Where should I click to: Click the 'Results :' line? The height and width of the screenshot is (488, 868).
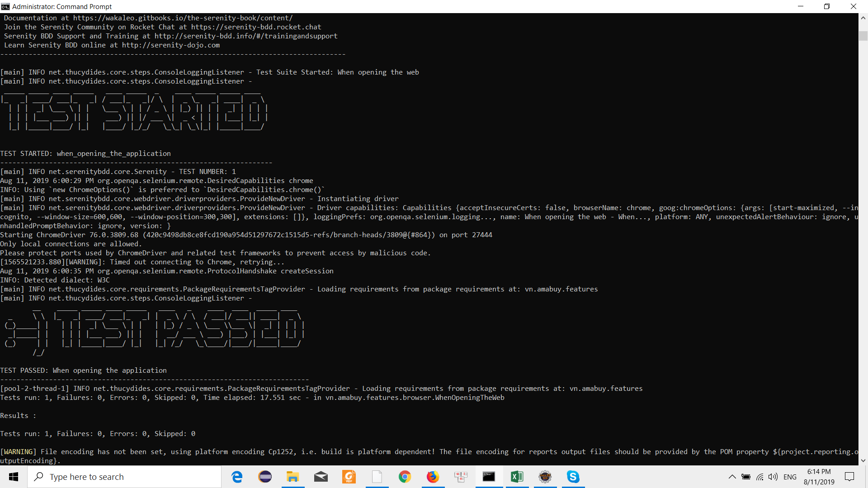[18, 416]
